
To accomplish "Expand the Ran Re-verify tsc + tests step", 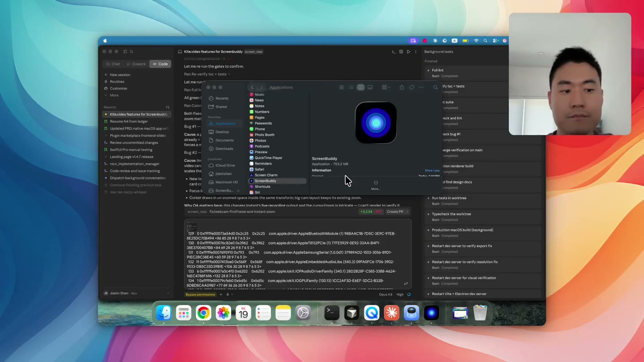I will [x=207, y=74].
